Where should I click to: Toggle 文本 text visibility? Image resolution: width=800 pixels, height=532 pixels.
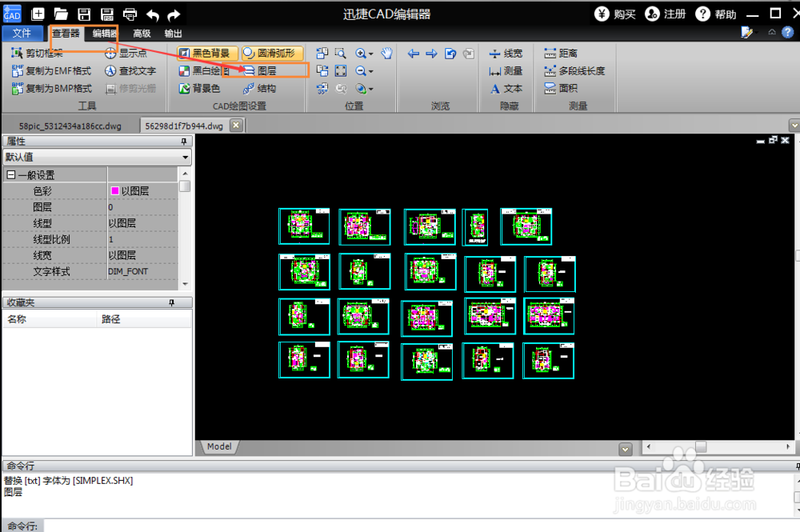tap(506, 88)
